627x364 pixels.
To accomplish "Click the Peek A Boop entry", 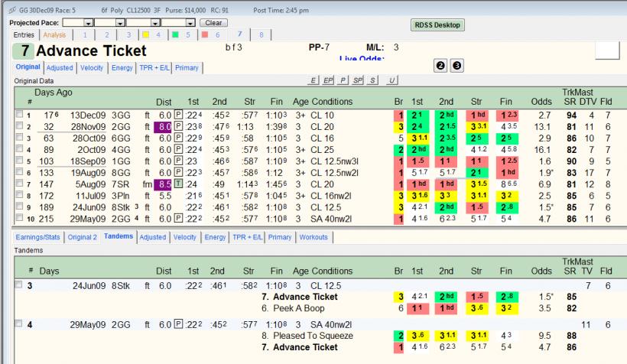I will 293,308.
